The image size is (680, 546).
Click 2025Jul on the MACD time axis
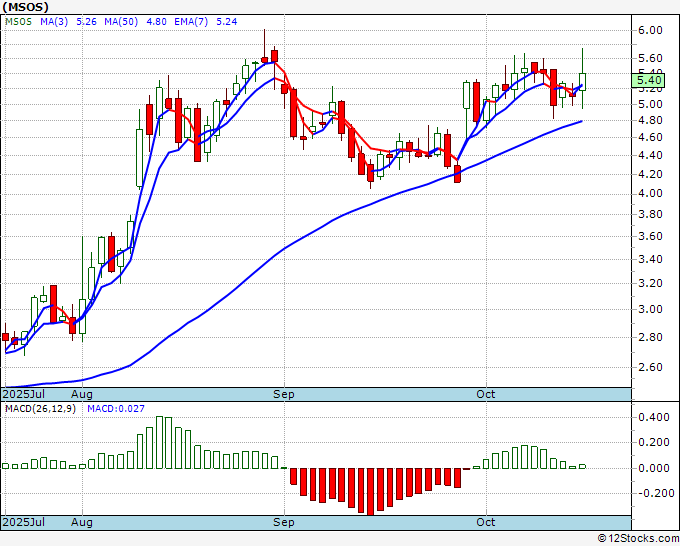pyautogui.click(x=24, y=522)
